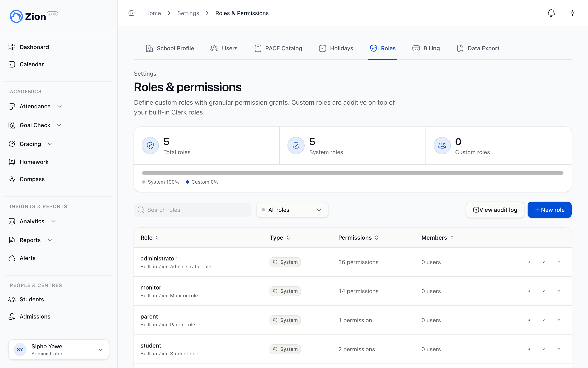This screenshot has width=588, height=368.
Task: Go to Settings in the breadcrumb
Action: [188, 13]
